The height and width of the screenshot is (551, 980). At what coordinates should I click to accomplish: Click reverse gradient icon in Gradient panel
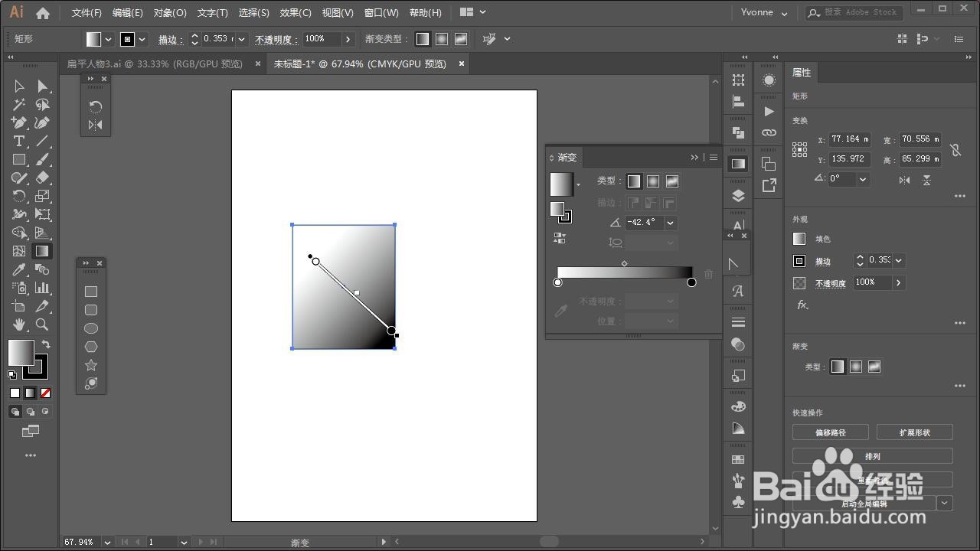coord(559,238)
